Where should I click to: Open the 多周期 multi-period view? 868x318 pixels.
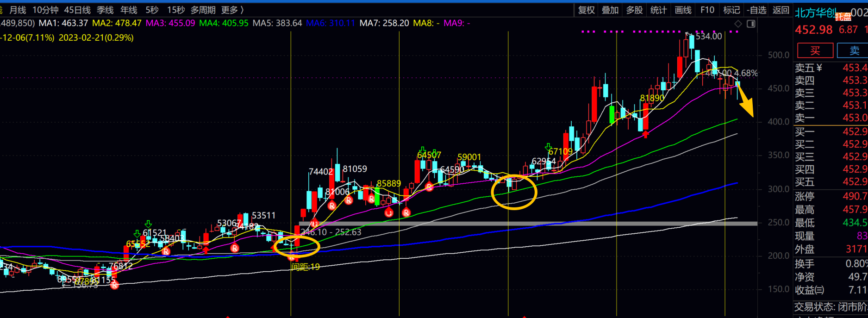(x=203, y=10)
